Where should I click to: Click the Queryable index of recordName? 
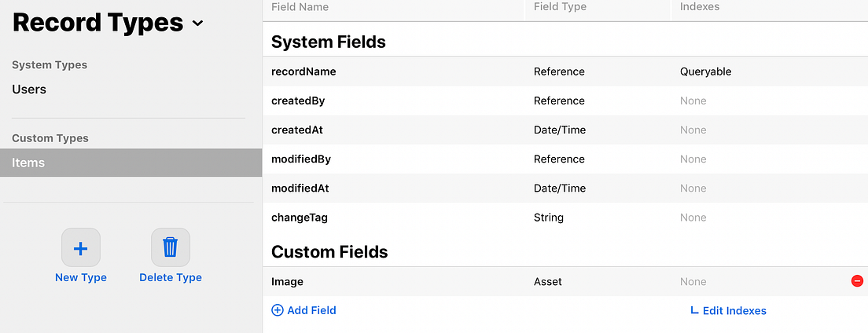[705, 71]
